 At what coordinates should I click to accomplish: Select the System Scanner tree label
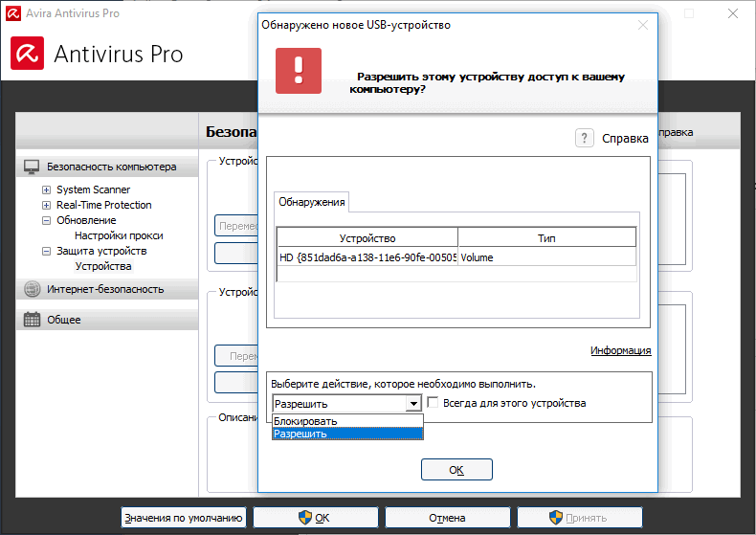[x=93, y=189]
